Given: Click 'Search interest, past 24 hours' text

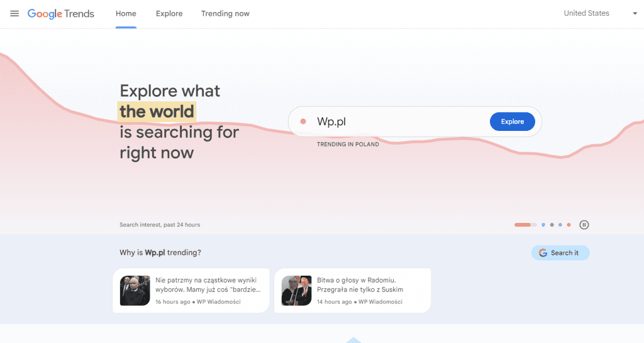Looking at the screenshot, I should tap(160, 225).
